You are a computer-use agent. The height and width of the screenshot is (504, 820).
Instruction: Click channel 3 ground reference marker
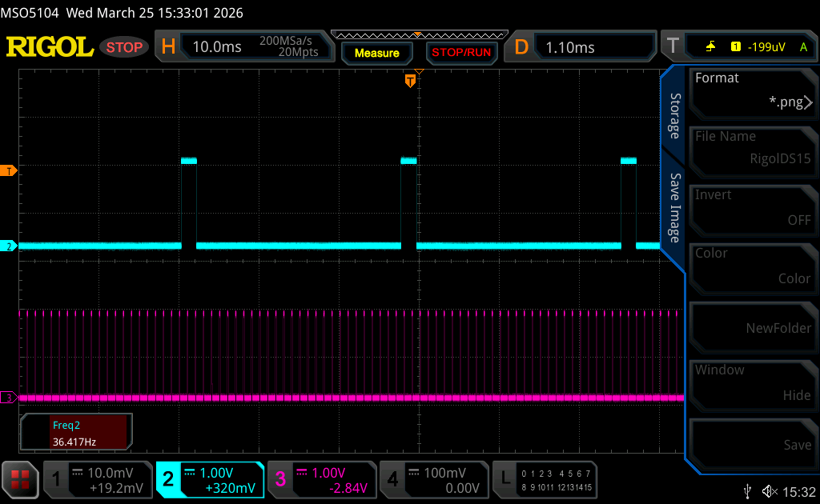point(10,398)
